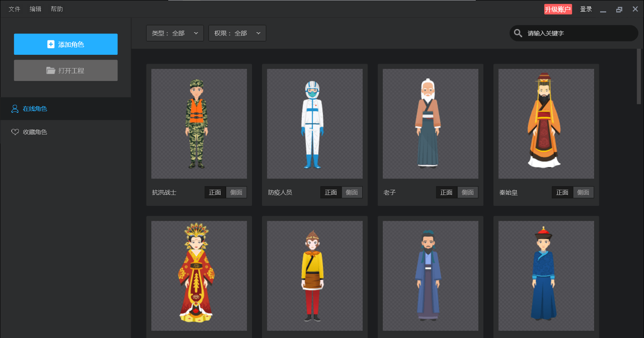
Task: Open the 帮助 menu
Action: (x=57, y=9)
